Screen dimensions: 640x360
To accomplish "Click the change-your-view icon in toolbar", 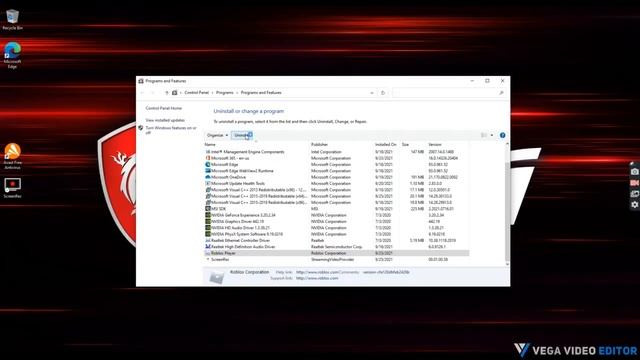I will pos(484,135).
